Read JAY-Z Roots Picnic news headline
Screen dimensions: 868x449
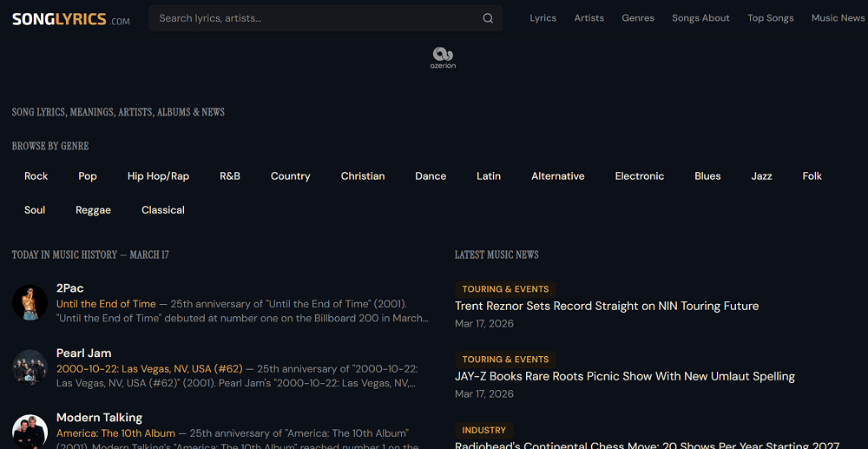625,376
